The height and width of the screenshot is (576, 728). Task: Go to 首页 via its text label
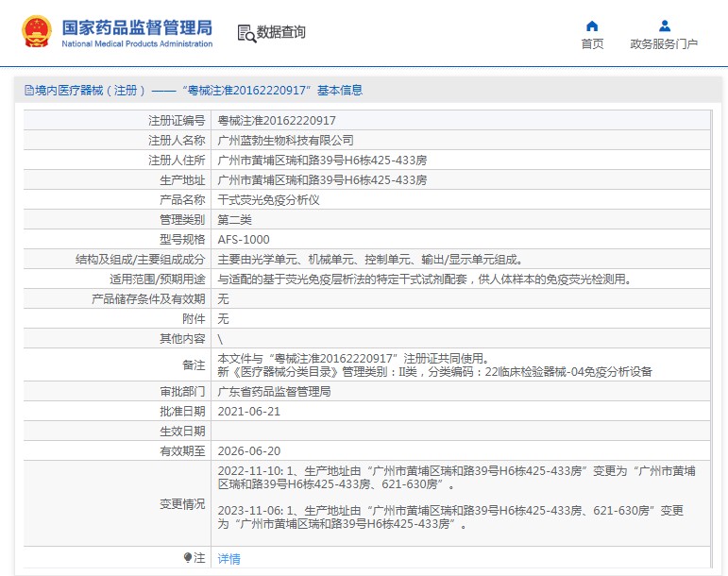(592, 44)
